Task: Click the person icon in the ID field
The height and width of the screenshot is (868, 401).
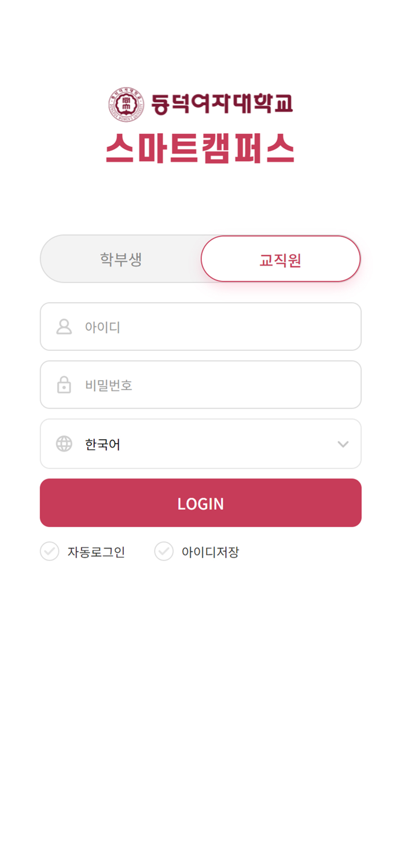Action: click(64, 326)
